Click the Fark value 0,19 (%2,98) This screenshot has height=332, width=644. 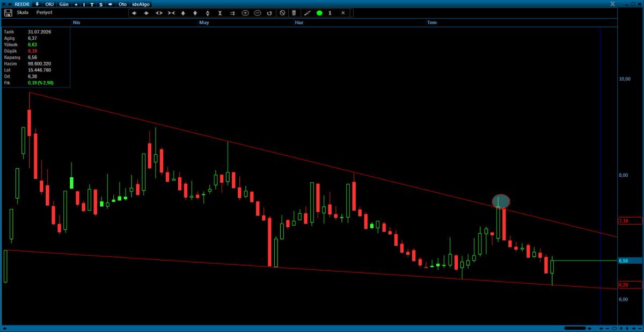[x=41, y=83]
